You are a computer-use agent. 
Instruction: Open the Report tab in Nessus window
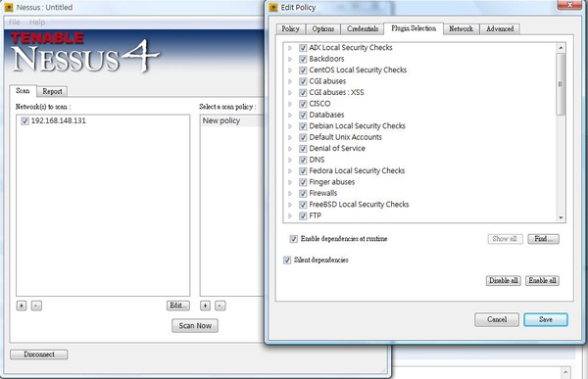click(52, 91)
